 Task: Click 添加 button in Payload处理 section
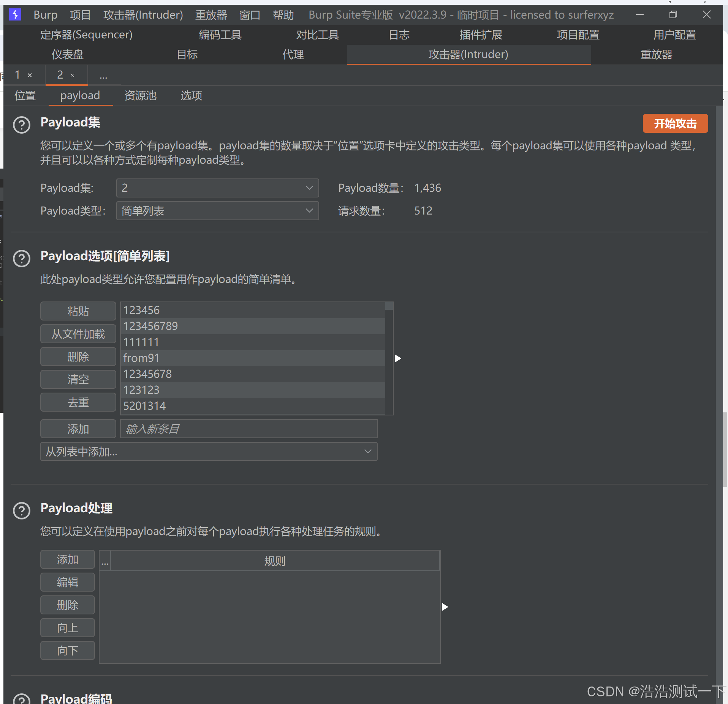[x=68, y=559]
